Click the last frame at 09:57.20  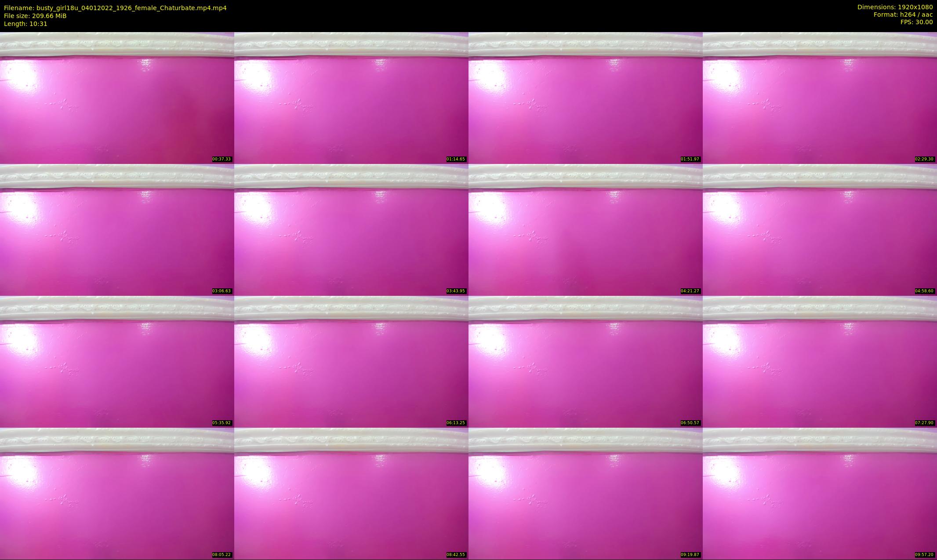[820, 493]
